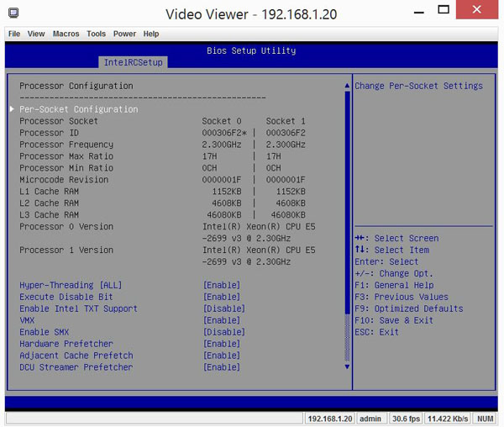Viewport: 504px width, 427px height.
Task: Click the F1: General Help hint
Action: [x=394, y=285]
